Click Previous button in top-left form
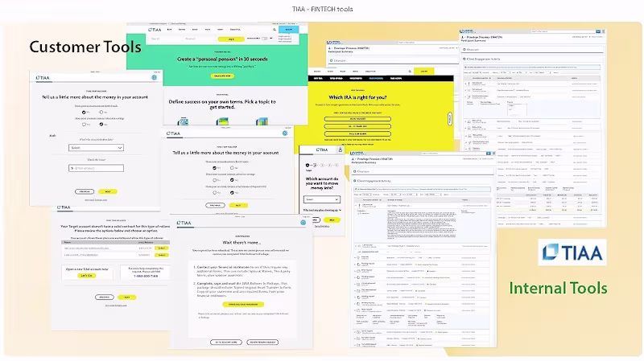This screenshot has width=644, height=361. (x=85, y=191)
